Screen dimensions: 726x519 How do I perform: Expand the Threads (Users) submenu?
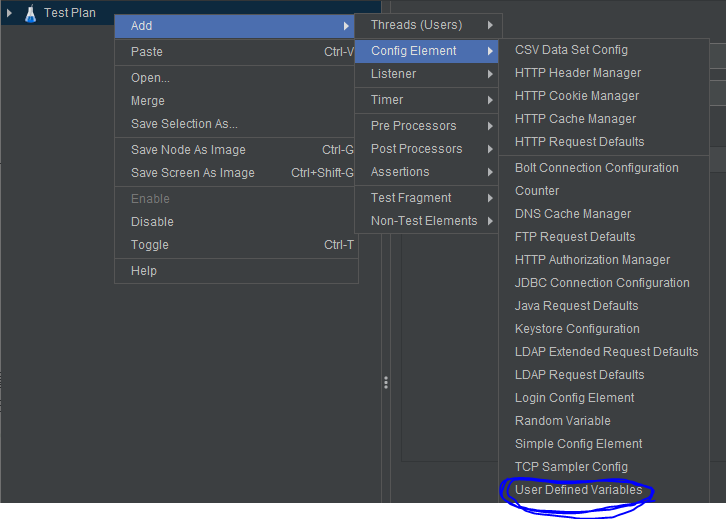tap(428, 25)
